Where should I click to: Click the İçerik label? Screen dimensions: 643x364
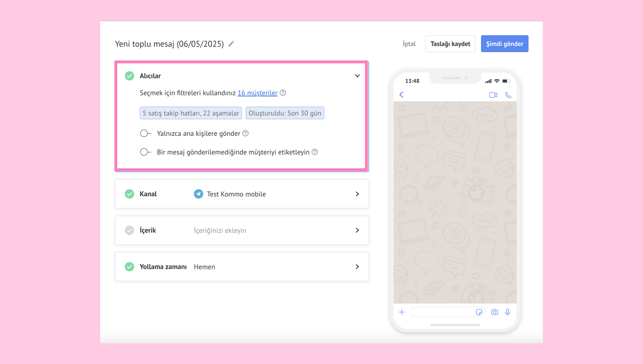[x=148, y=230]
